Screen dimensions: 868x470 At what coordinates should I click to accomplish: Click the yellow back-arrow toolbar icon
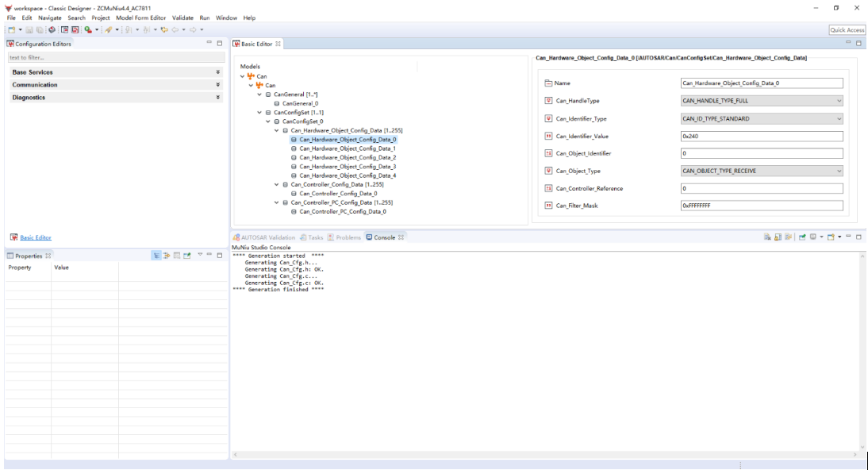point(164,30)
